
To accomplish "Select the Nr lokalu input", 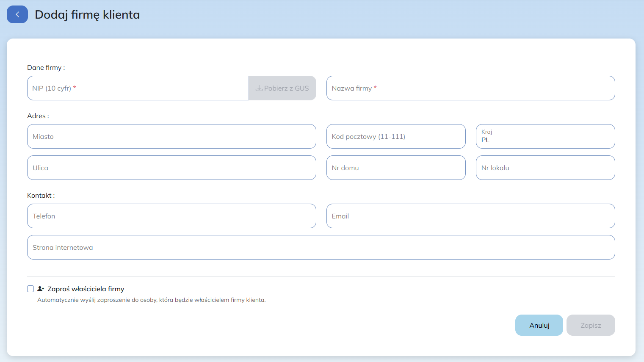I will [545, 168].
